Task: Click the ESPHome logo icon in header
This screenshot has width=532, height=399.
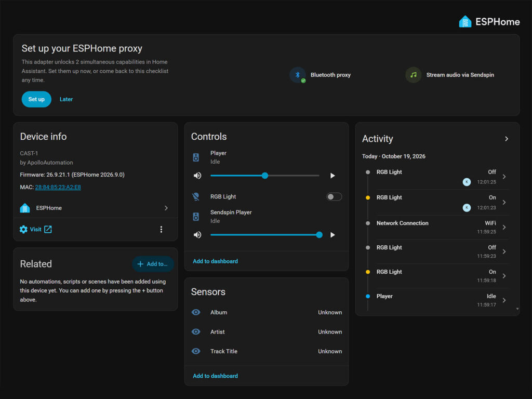Action: (x=465, y=22)
